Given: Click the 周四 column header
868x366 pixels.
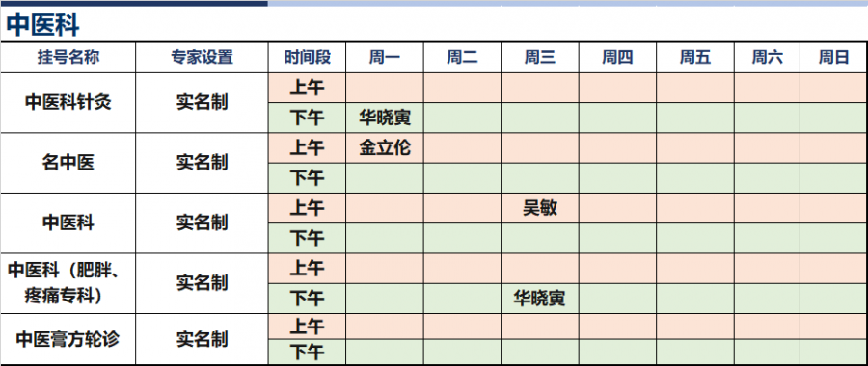Looking at the screenshot, I should 618,57.
